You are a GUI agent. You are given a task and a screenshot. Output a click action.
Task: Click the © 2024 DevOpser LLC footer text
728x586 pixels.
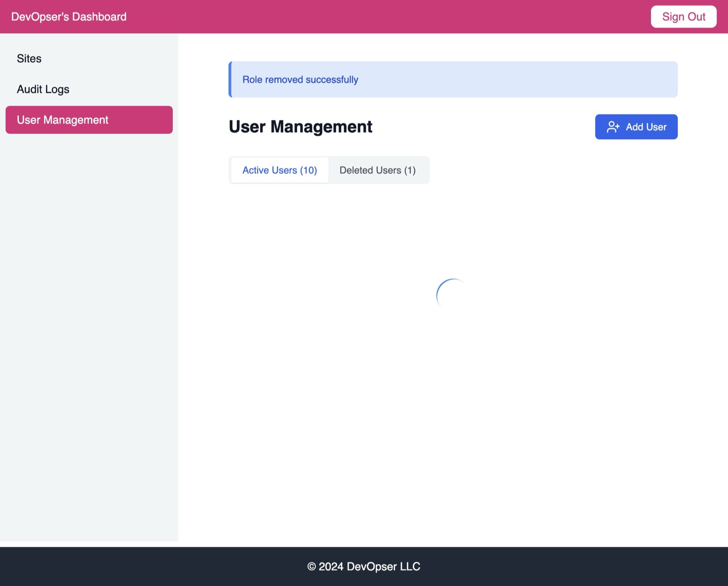point(364,566)
